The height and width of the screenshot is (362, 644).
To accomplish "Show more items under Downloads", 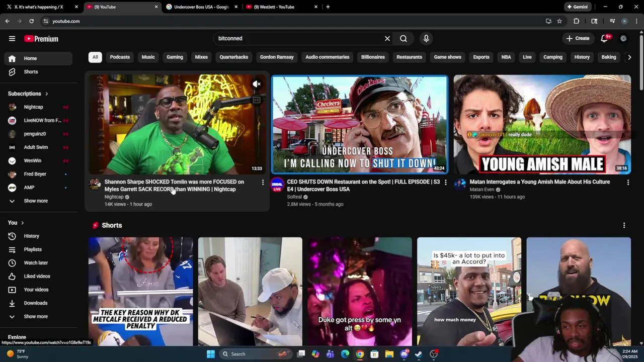I will click(36, 316).
